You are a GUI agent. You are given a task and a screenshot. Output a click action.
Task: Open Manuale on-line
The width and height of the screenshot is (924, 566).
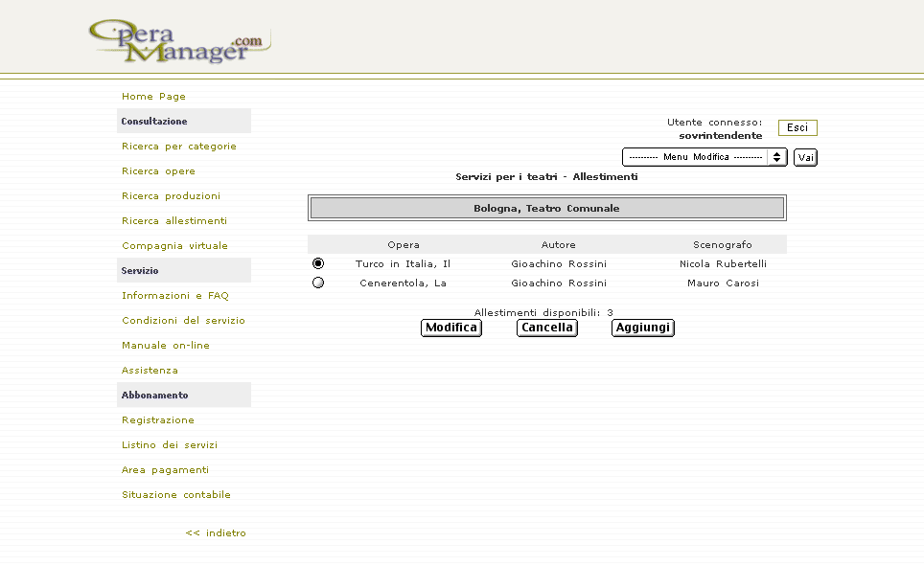click(165, 346)
